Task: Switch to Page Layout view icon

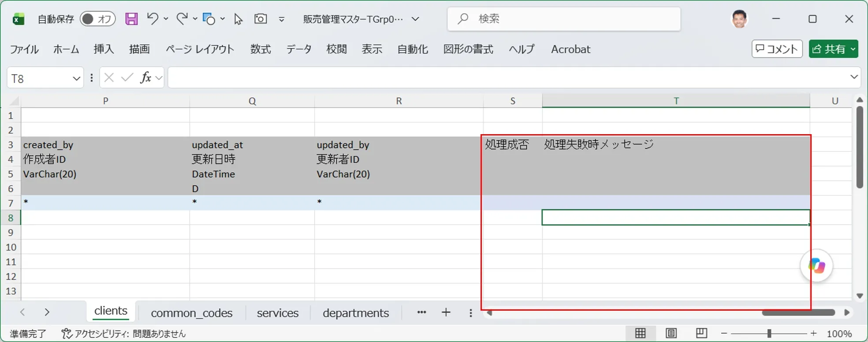Action: [671, 334]
